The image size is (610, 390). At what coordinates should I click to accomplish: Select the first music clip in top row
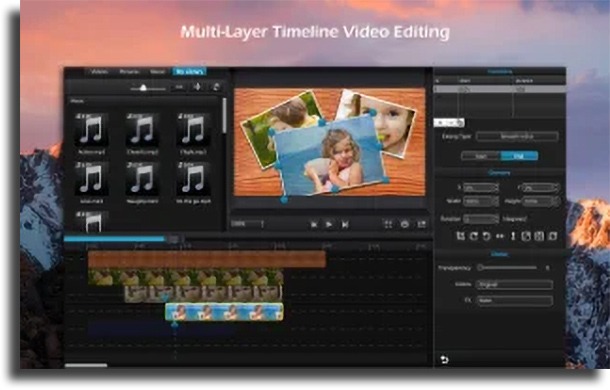91,130
